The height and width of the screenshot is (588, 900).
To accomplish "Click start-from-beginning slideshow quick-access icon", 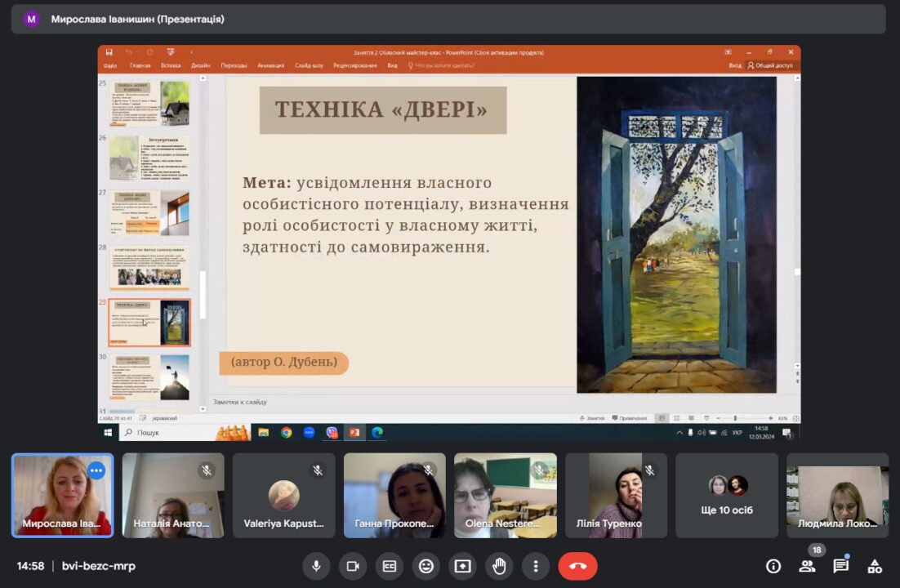I will (171, 52).
